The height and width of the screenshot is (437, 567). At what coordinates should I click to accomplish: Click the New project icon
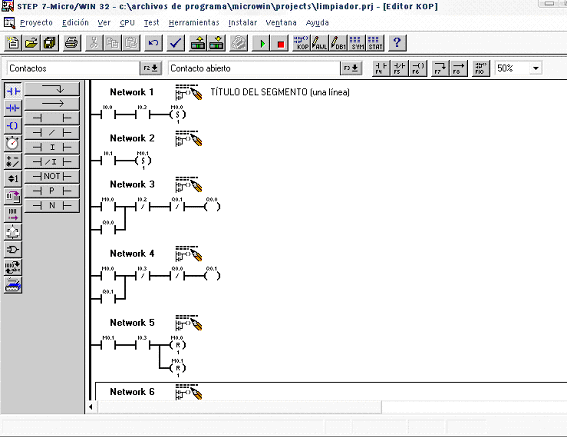pos(13,43)
